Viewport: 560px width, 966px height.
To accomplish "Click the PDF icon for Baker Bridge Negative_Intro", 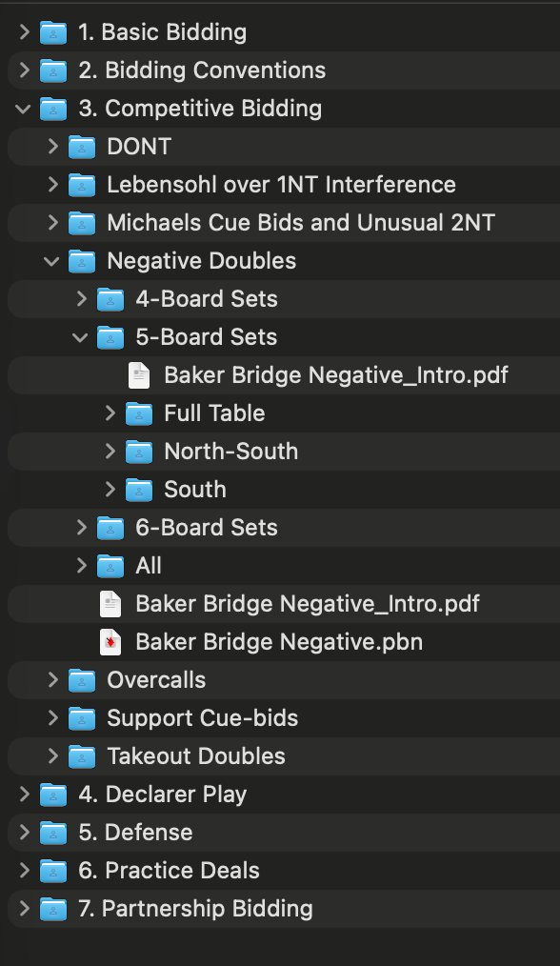I will (138, 375).
